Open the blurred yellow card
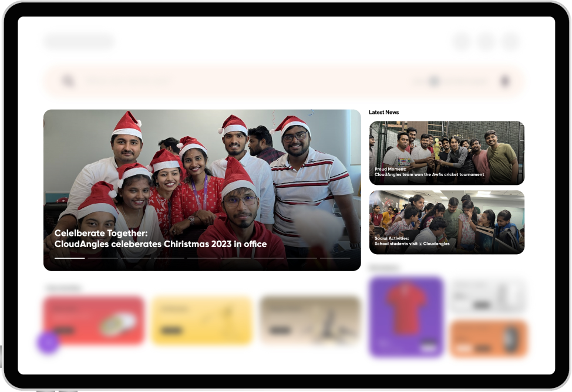This screenshot has width=572, height=392. tap(202, 320)
